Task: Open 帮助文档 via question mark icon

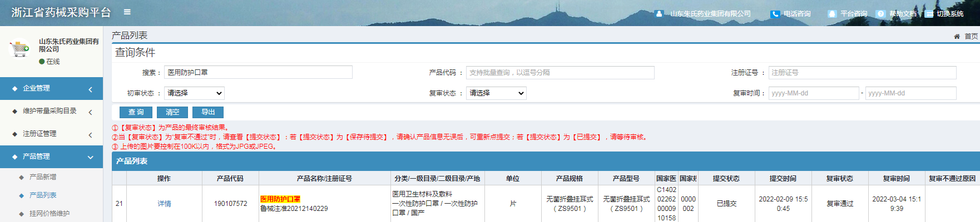Action: 880,14
